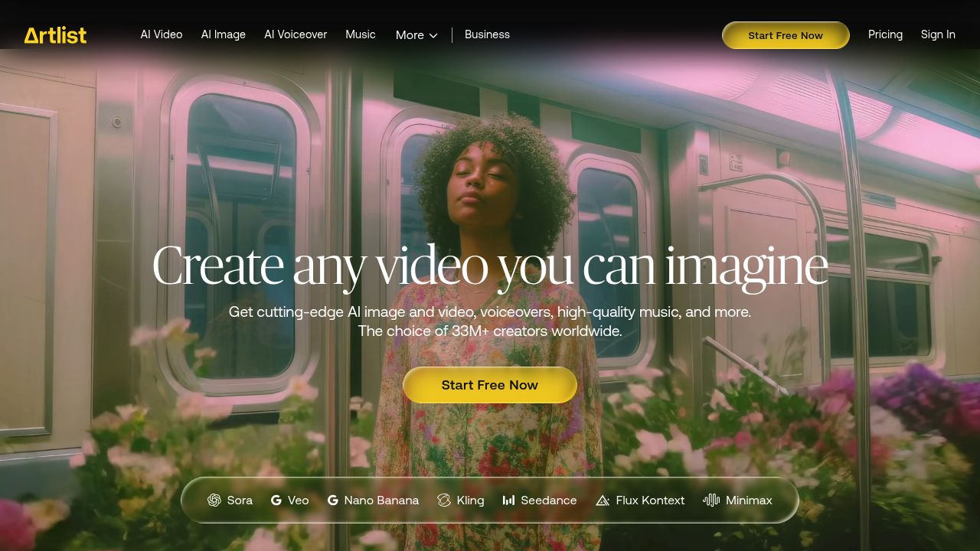Click the Sign In link
The height and width of the screenshot is (551, 980).
[x=938, y=34]
